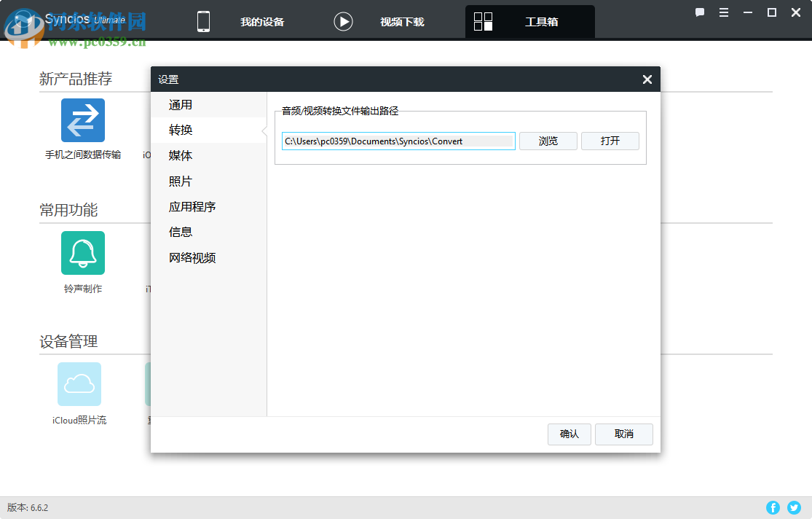
Task: Click the 浏览 browse button
Action: [x=548, y=141]
